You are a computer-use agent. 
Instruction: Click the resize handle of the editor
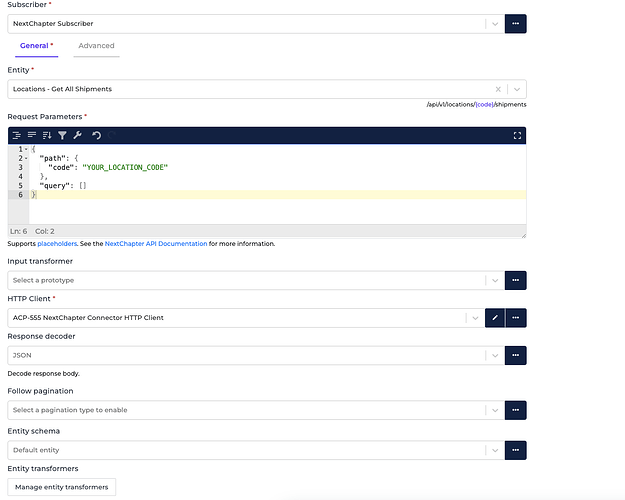523,236
